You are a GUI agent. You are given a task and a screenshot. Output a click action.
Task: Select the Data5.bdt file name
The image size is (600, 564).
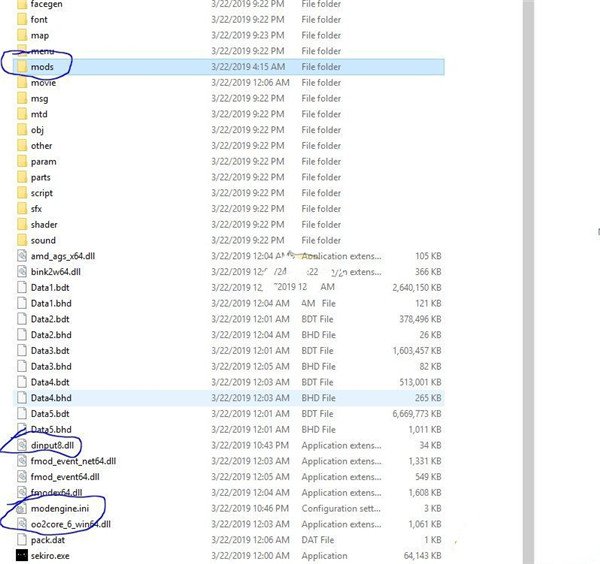[48, 413]
